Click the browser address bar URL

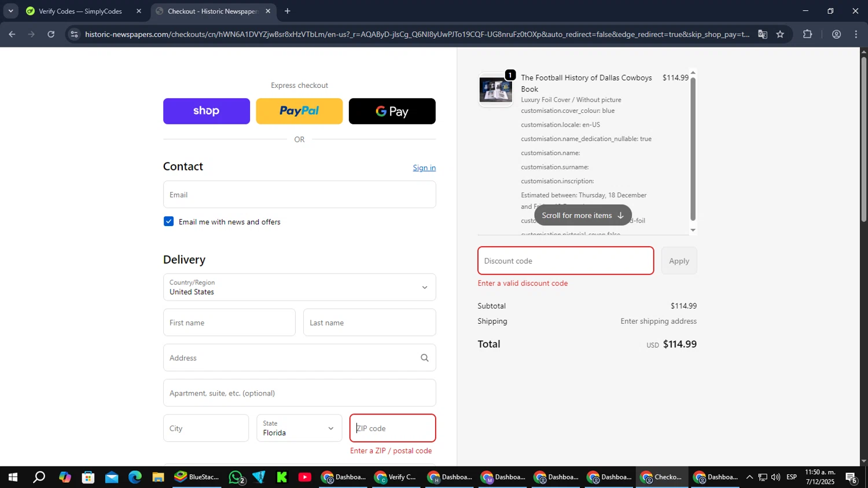pyautogui.click(x=417, y=34)
